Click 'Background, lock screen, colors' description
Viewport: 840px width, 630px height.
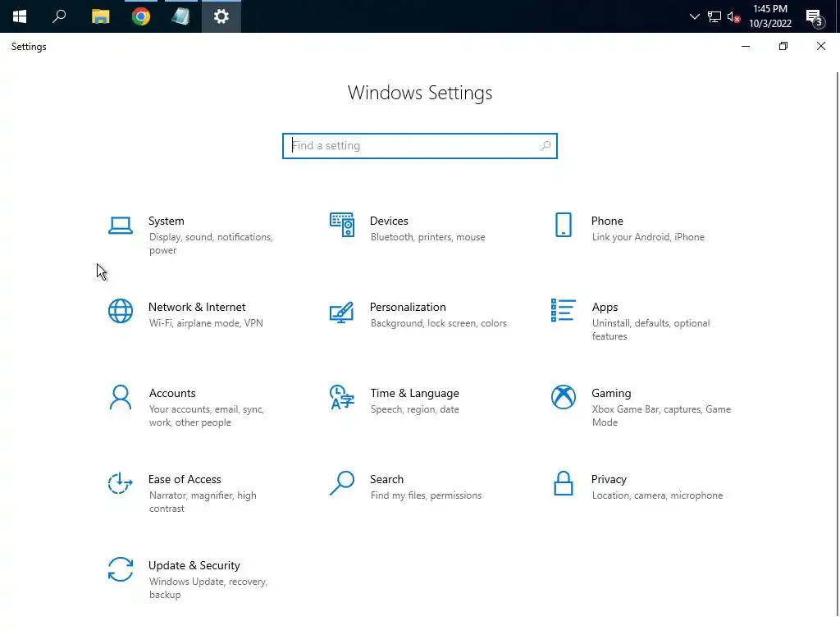438,323
